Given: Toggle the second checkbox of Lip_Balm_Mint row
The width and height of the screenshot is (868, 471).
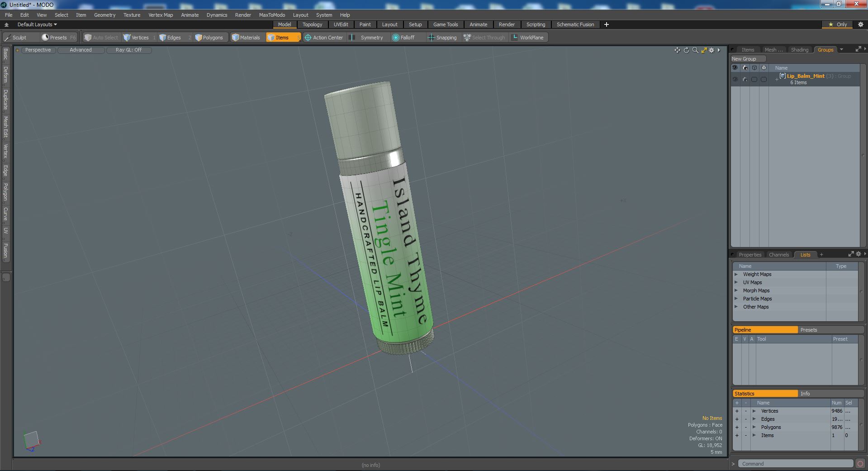Looking at the screenshot, I should [764, 79].
